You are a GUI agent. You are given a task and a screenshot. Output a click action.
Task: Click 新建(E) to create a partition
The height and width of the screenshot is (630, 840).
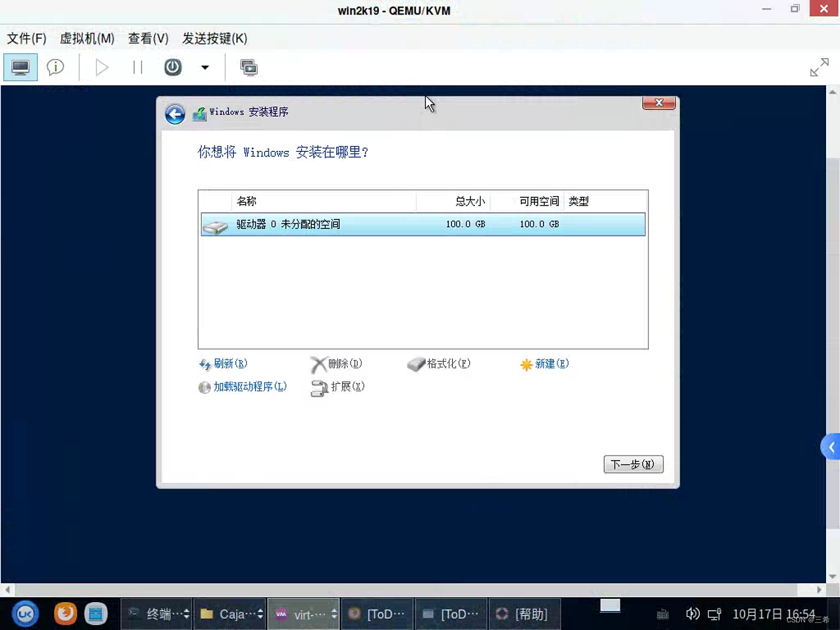click(x=545, y=364)
